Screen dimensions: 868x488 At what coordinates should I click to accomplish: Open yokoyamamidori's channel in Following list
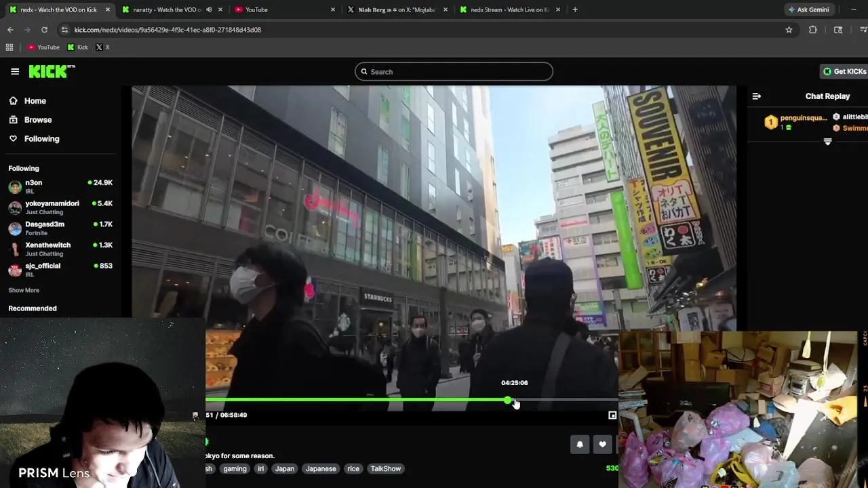click(60, 207)
